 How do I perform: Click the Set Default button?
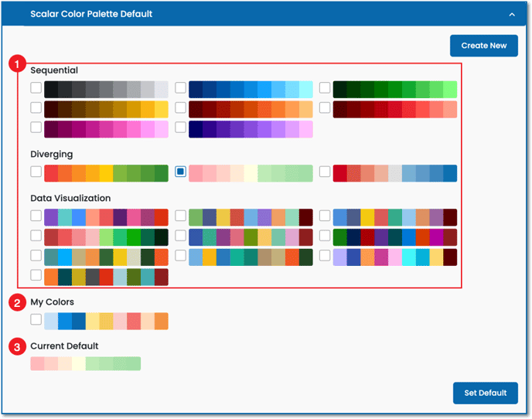click(x=485, y=393)
